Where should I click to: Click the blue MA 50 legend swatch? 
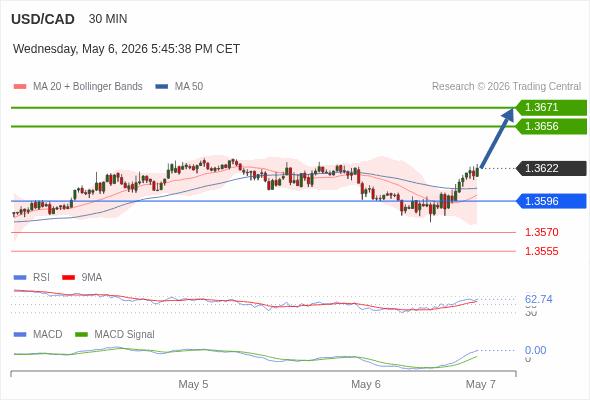(162, 87)
